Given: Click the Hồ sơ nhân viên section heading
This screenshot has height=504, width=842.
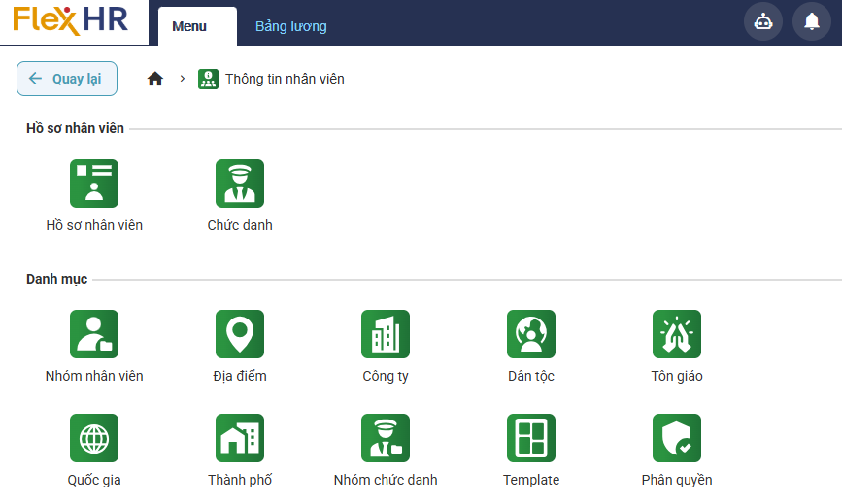Looking at the screenshot, I should [75, 128].
